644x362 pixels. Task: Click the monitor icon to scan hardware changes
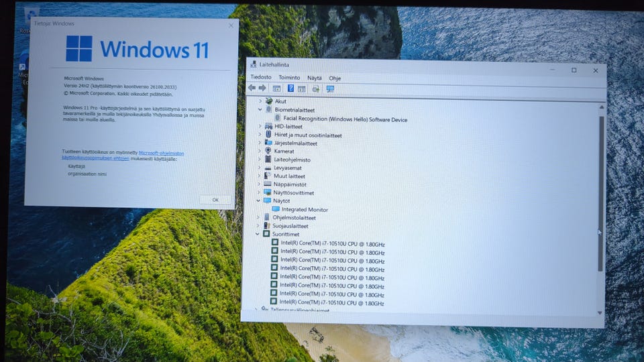(330, 88)
